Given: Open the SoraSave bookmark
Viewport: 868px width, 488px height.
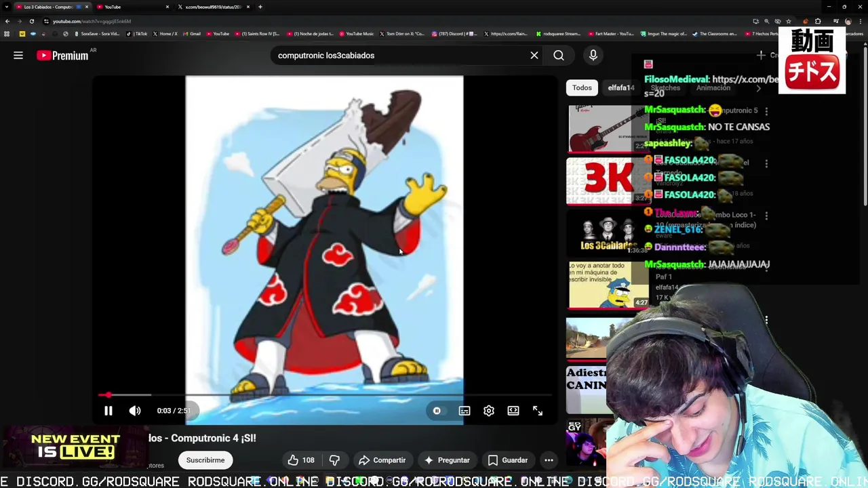Looking at the screenshot, I should point(97,33).
